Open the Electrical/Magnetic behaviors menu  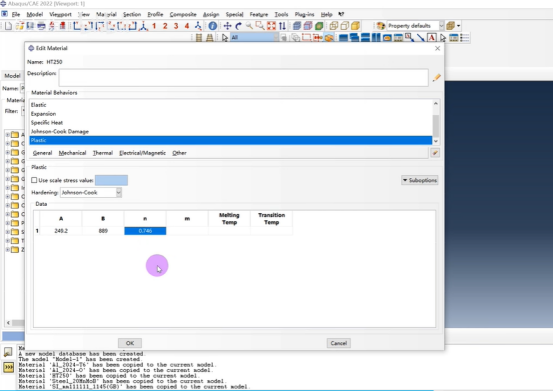point(142,153)
